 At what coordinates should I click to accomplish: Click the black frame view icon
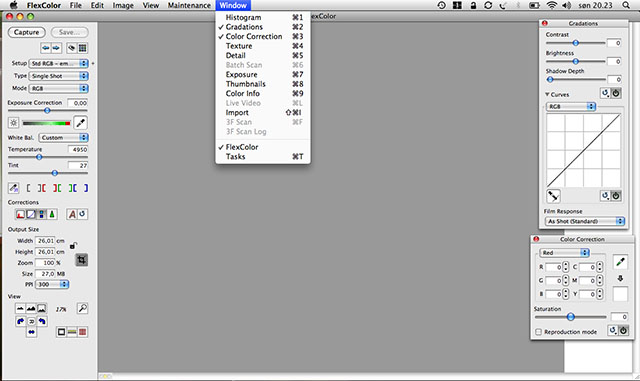pos(61,332)
